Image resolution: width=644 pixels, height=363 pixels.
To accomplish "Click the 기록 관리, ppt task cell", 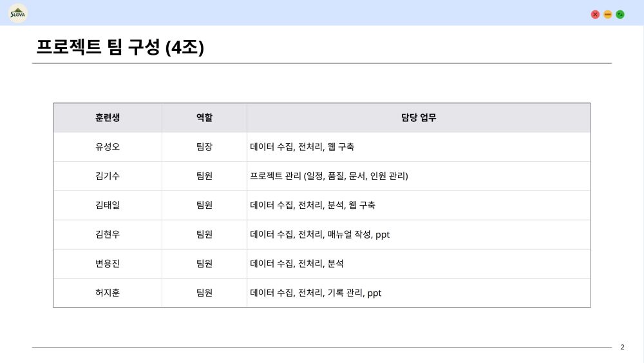I will coord(419,293).
